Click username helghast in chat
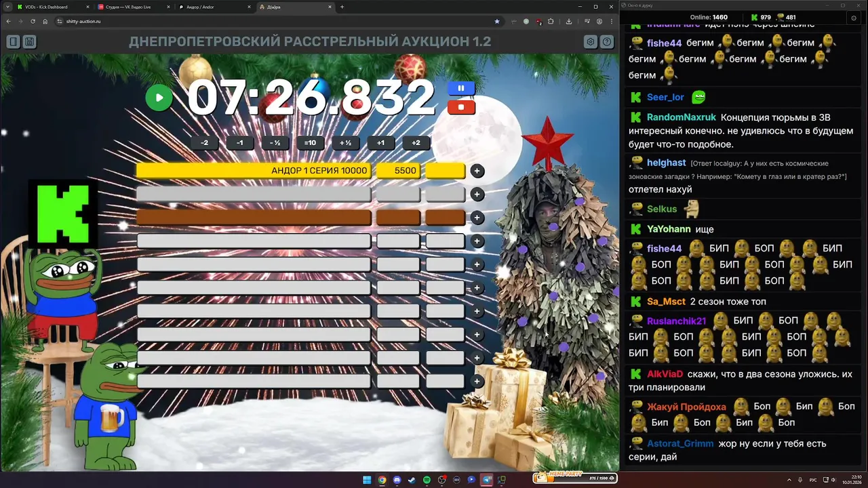The width and height of the screenshot is (868, 488). pyautogui.click(x=666, y=163)
